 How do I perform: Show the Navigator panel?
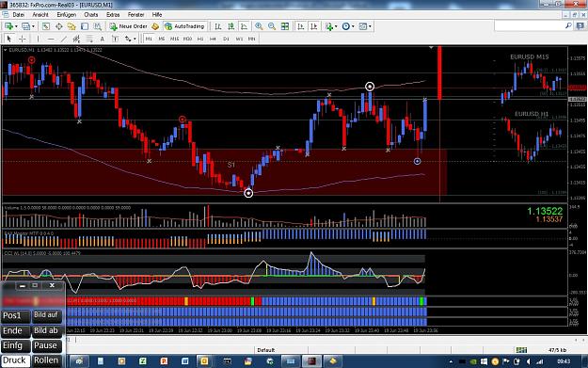coord(72,26)
